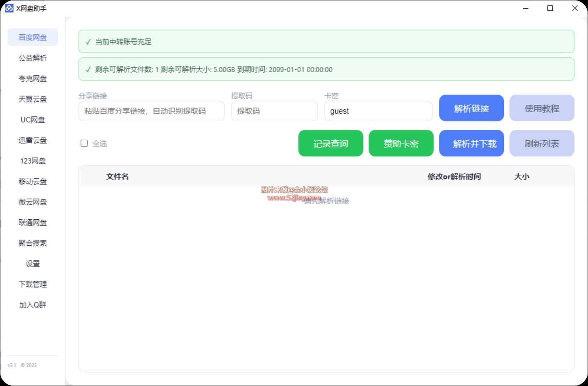Click 加入Q群 in the sidebar

[32, 304]
